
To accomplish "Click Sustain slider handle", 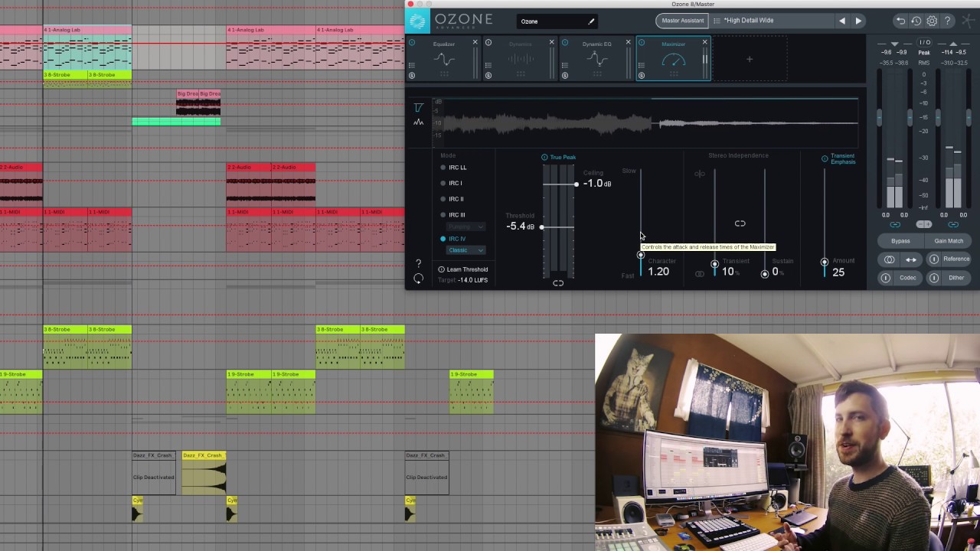I will click(764, 274).
